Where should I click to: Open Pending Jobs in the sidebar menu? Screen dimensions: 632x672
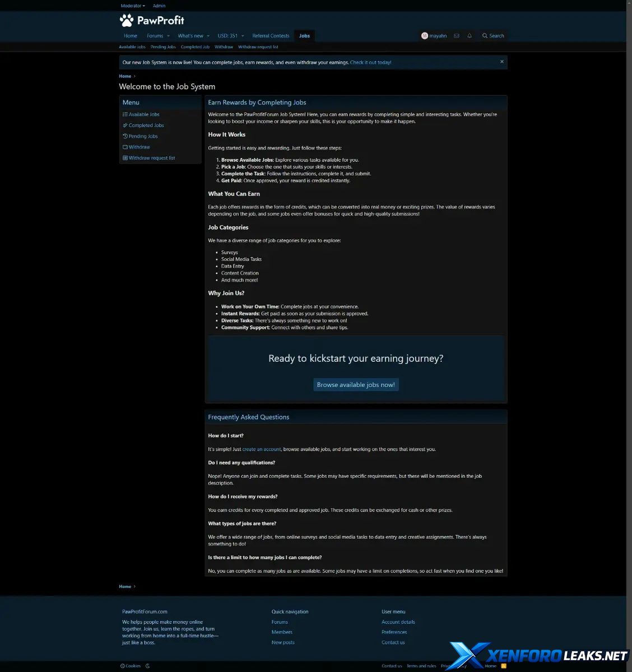[143, 136]
